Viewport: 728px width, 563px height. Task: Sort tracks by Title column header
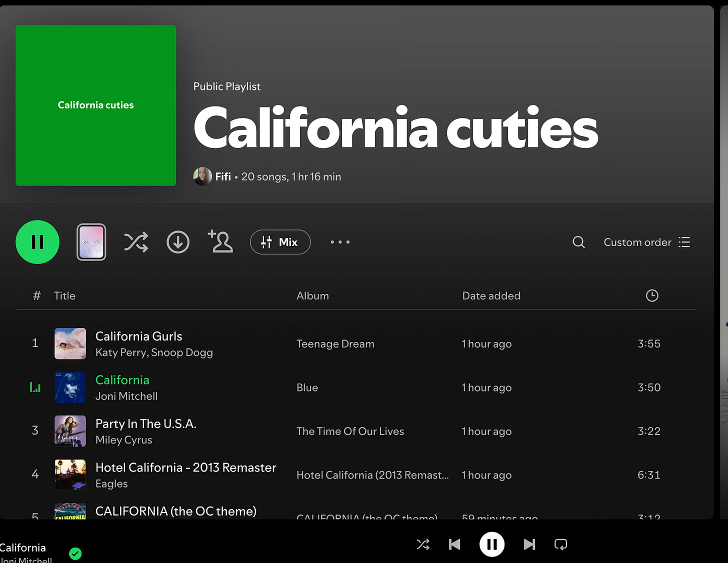64,295
